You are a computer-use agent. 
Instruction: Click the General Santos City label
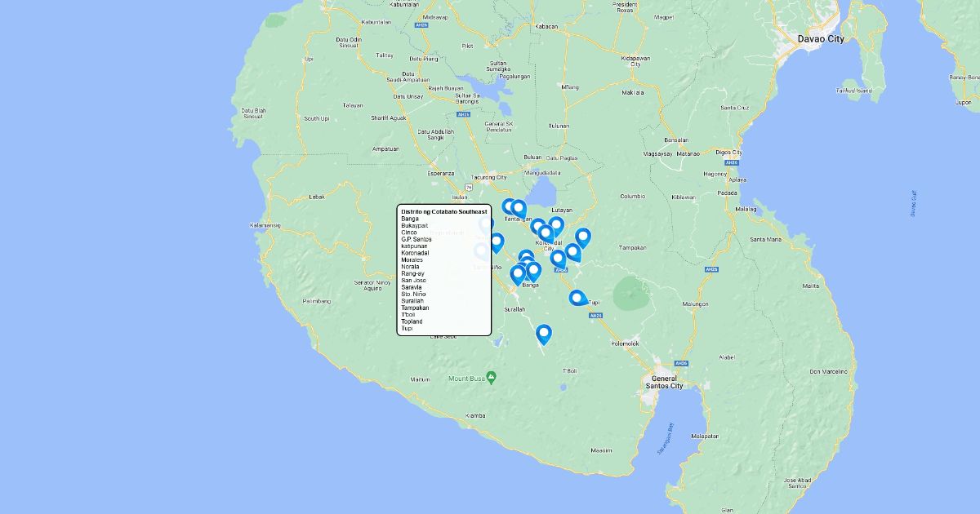664,382
